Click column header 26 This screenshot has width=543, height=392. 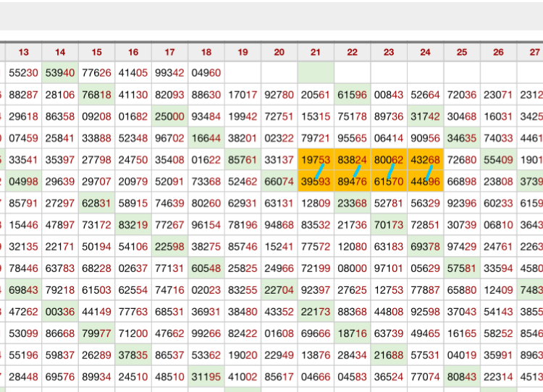coord(498,52)
